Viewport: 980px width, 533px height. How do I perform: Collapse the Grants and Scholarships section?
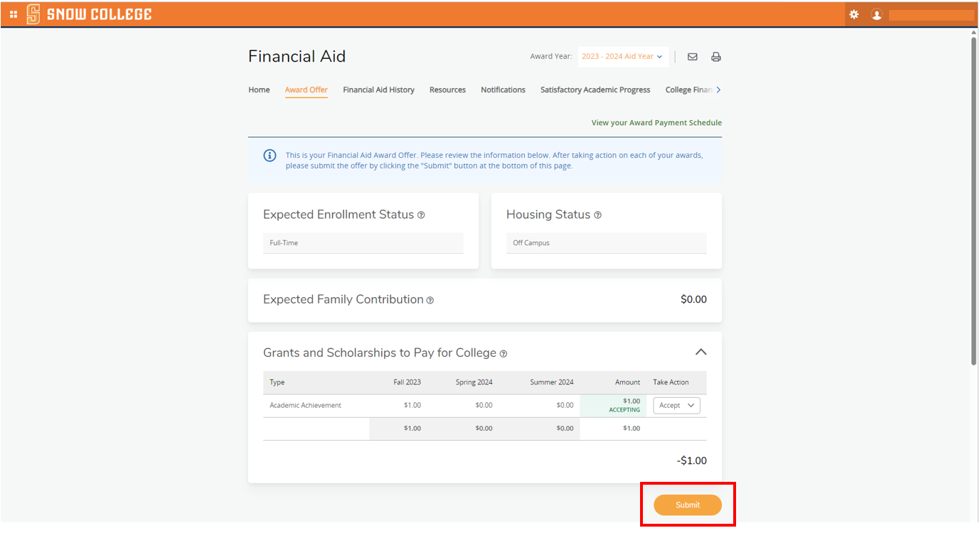click(x=701, y=352)
